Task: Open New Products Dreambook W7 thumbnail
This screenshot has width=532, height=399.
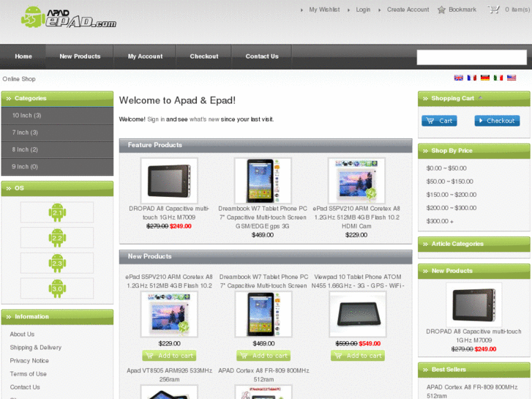Action: tap(263, 315)
